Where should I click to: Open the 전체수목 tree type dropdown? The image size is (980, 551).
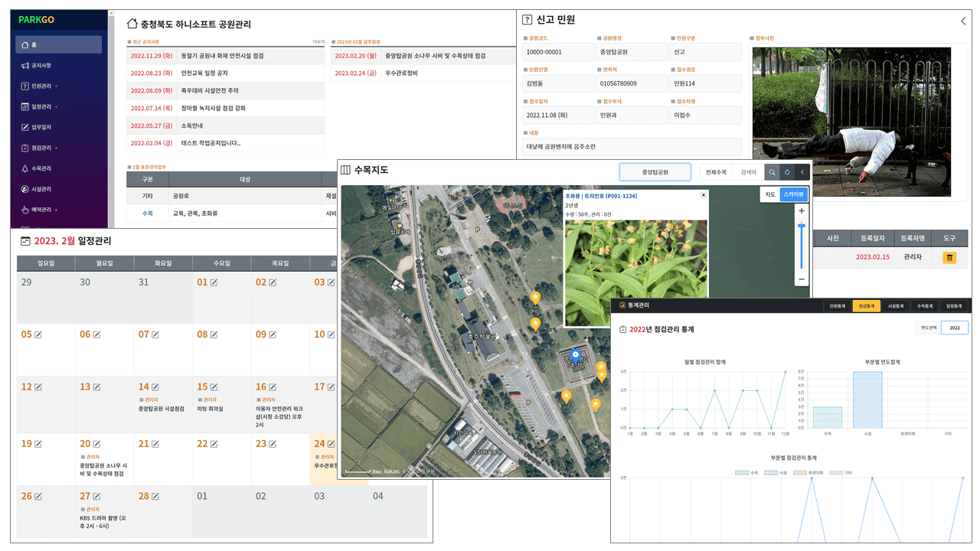tap(716, 172)
